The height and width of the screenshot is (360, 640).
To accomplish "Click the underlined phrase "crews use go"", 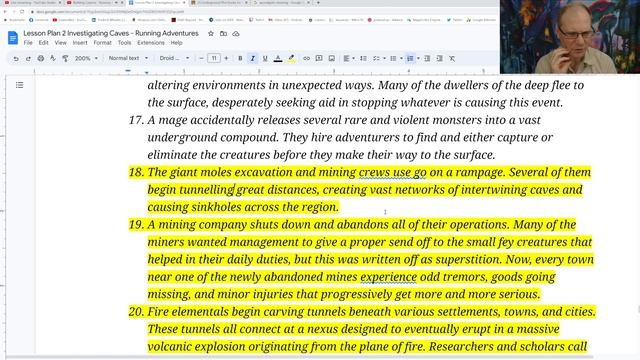I will click(392, 172).
